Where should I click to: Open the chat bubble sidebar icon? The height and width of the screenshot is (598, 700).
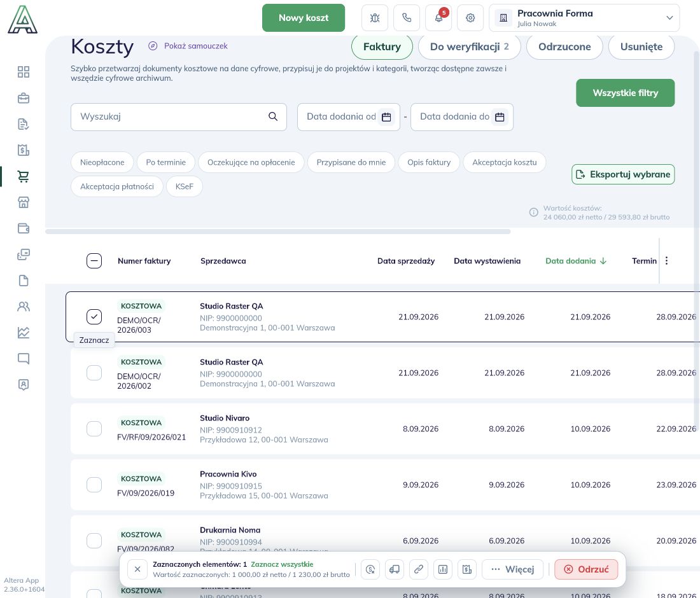[23, 358]
